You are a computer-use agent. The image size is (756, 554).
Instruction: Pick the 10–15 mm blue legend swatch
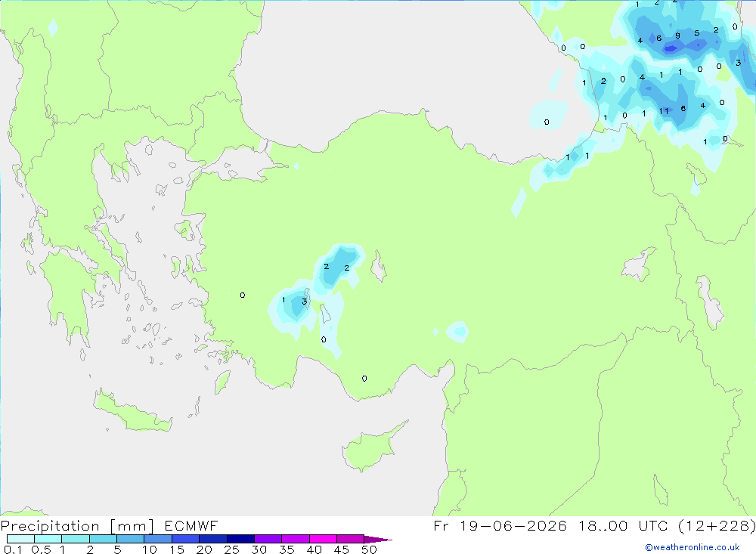pos(158,539)
